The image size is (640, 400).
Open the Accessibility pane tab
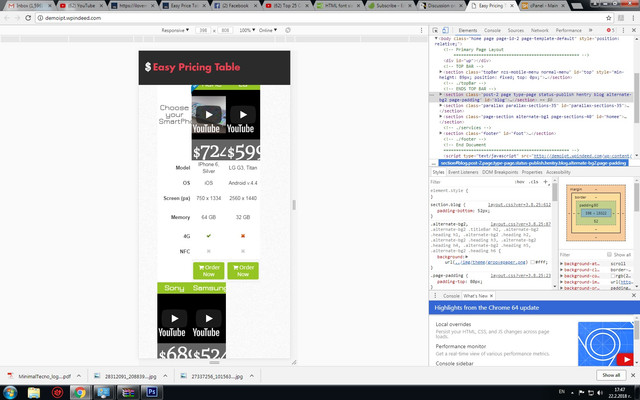[558, 172]
